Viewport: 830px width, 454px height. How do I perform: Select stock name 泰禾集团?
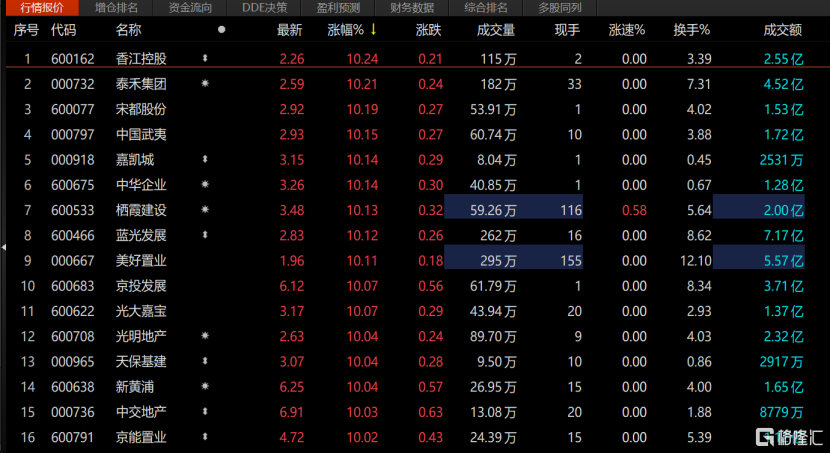tap(141, 84)
